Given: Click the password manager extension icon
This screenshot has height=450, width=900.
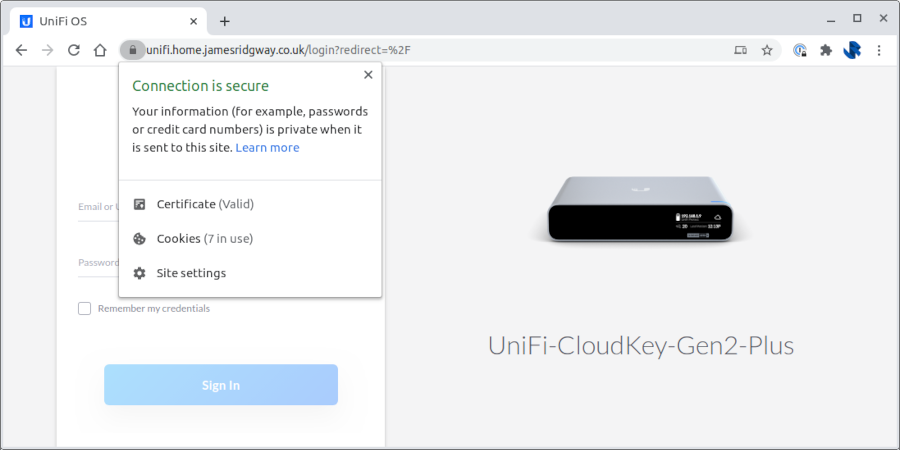Looking at the screenshot, I should pos(800,50).
